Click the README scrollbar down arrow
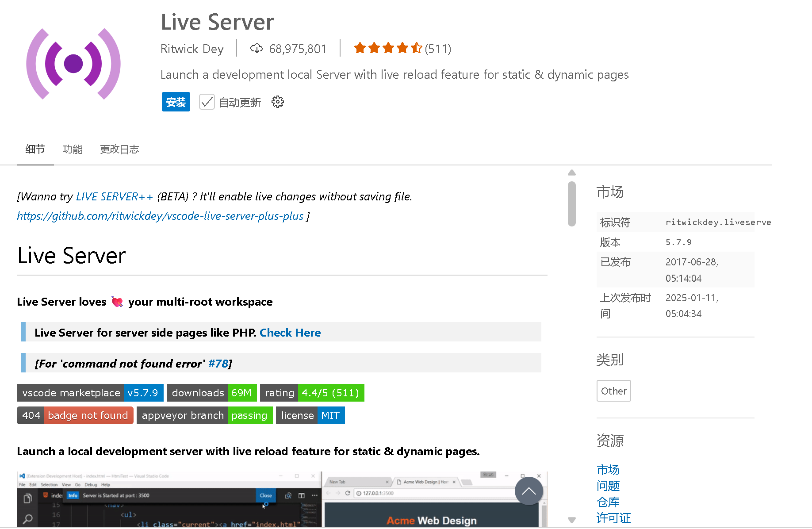Screen dimensions: 812x529 click(x=572, y=520)
